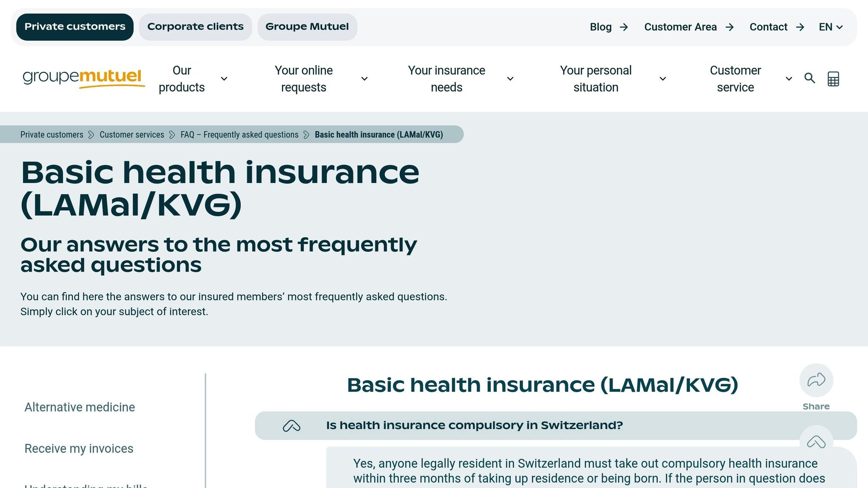This screenshot has height=488, width=868.
Task: Open the Contact link
Action: [x=768, y=27]
